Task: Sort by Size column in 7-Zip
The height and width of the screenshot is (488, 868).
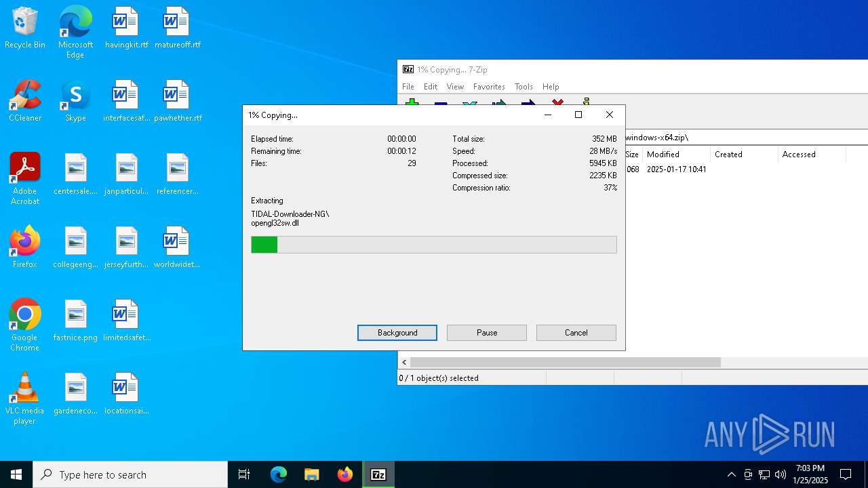Action: [632, 155]
